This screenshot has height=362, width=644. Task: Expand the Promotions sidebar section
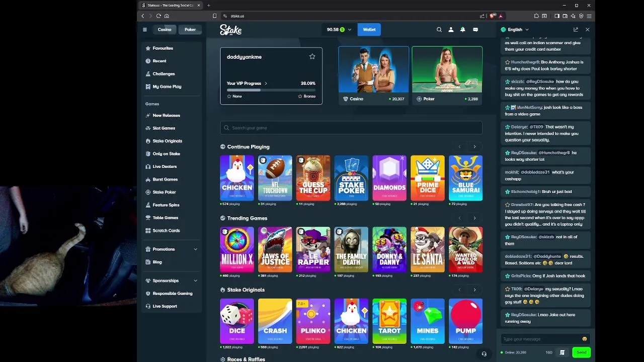point(172,249)
